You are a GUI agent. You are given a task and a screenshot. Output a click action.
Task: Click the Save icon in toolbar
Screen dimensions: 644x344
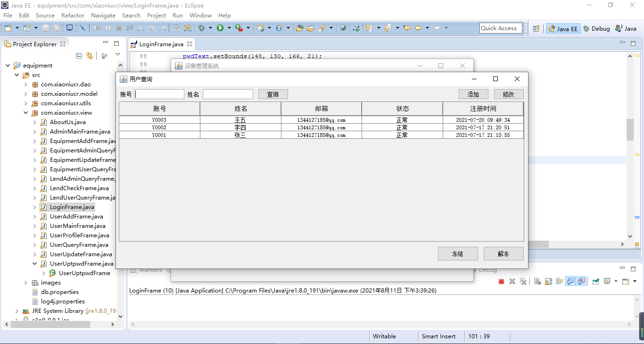click(x=46, y=28)
